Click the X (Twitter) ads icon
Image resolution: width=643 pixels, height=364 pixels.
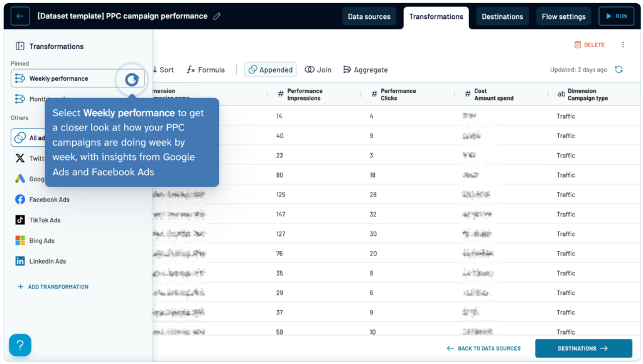coord(21,158)
